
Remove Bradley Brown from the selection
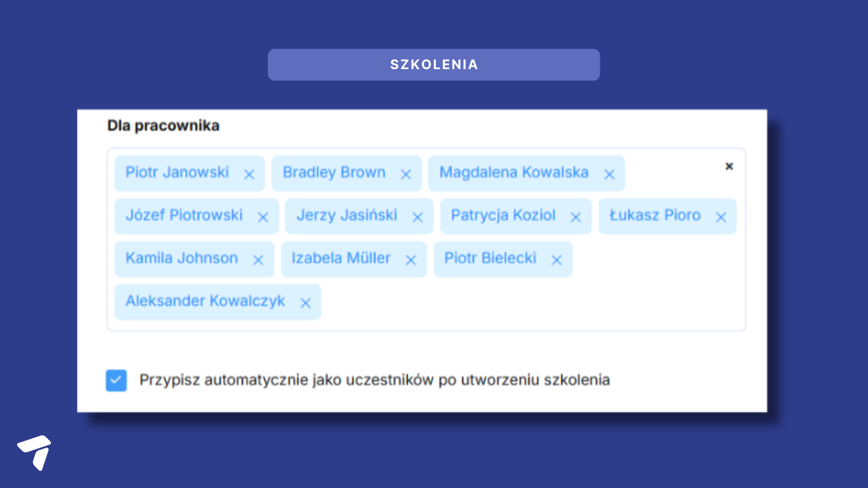point(406,174)
